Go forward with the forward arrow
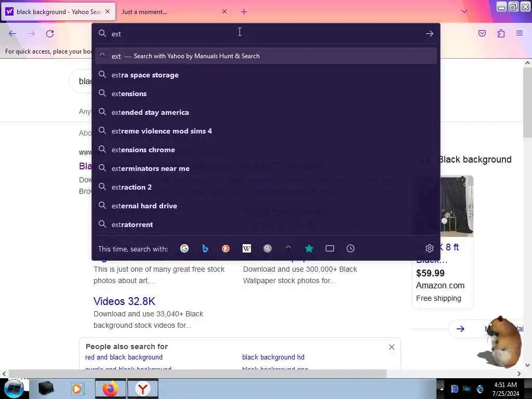Image resolution: width=532 pixels, height=399 pixels. click(31, 34)
